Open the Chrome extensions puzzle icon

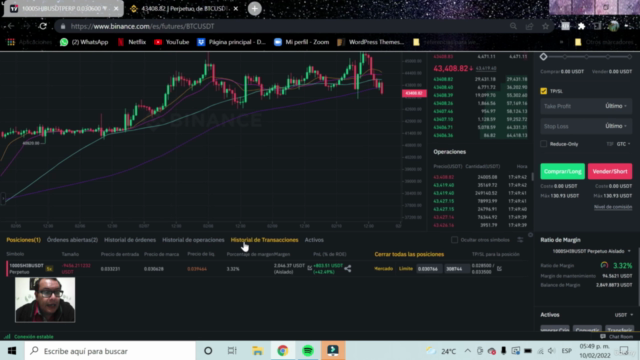[x=581, y=26]
